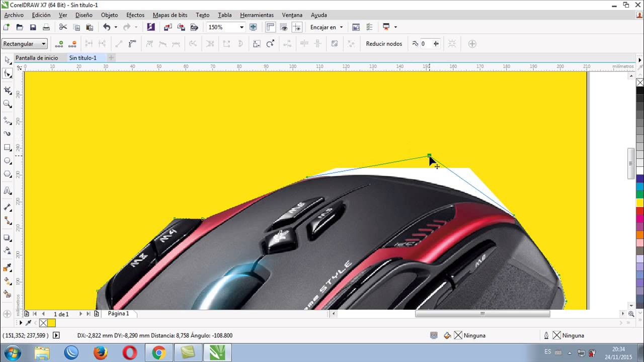Select the no-color X swatch in palette
This screenshot has height=362, width=644.
(640, 82)
